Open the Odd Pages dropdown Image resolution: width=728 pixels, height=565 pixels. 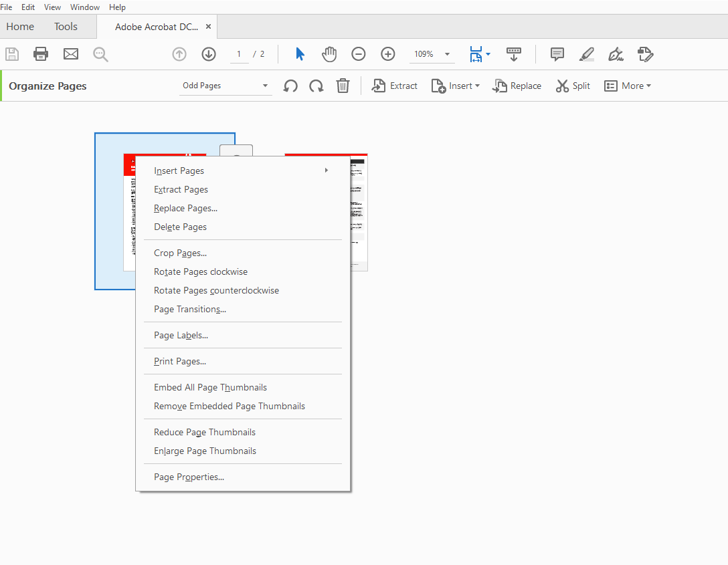point(225,86)
